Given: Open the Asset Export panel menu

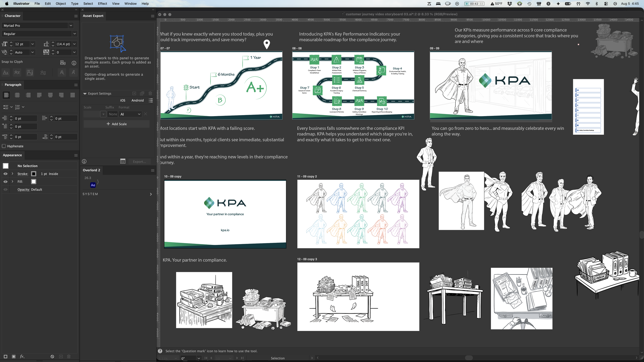Looking at the screenshot, I should pyautogui.click(x=152, y=16).
